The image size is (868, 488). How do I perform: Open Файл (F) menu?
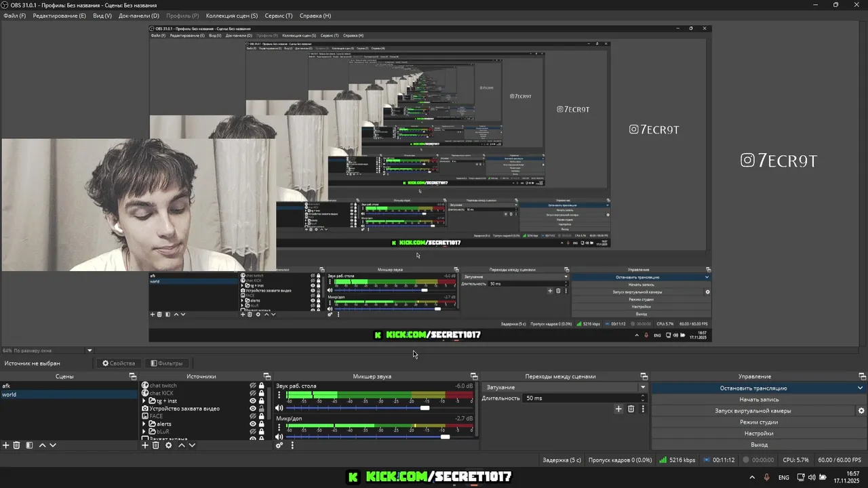point(14,16)
